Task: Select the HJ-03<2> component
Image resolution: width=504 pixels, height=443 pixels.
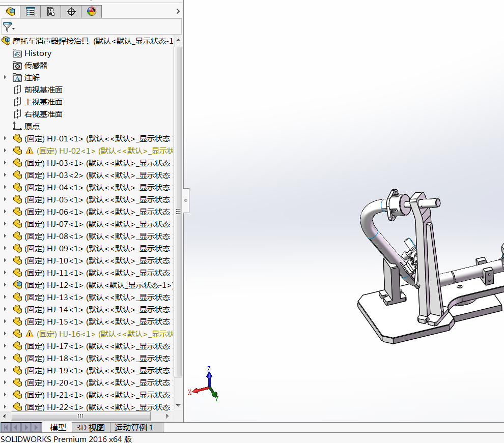Action: point(97,175)
